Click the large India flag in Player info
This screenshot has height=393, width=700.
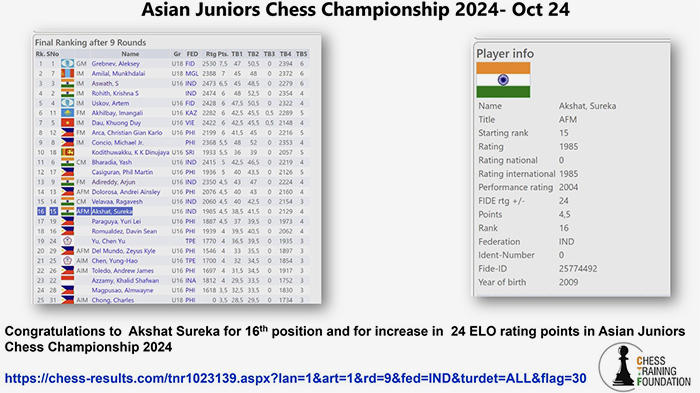click(503, 80)
